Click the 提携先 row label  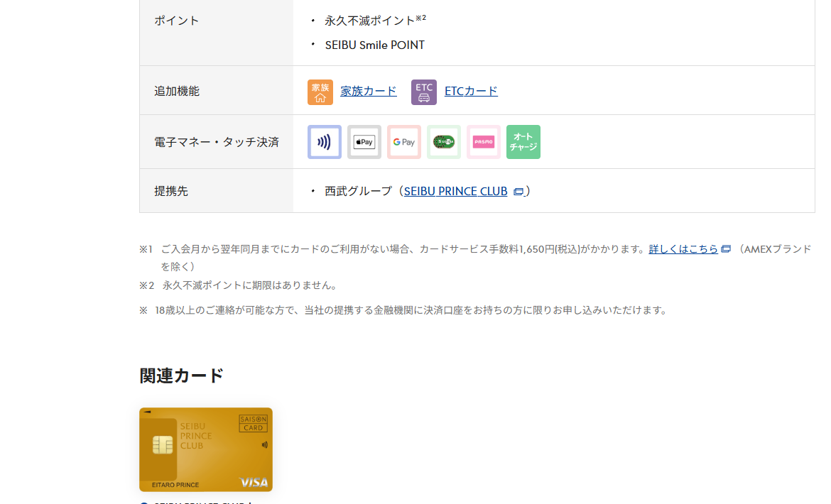170,191
